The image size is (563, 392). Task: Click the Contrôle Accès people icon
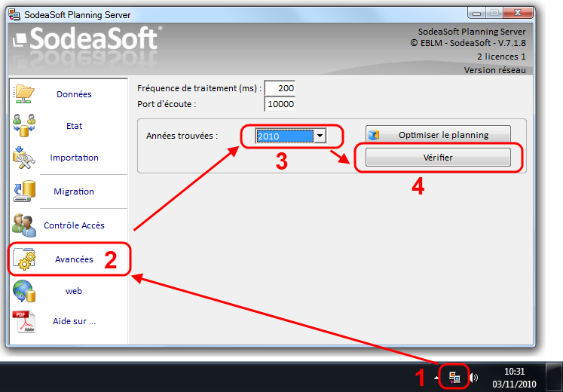tap(24, 225)
